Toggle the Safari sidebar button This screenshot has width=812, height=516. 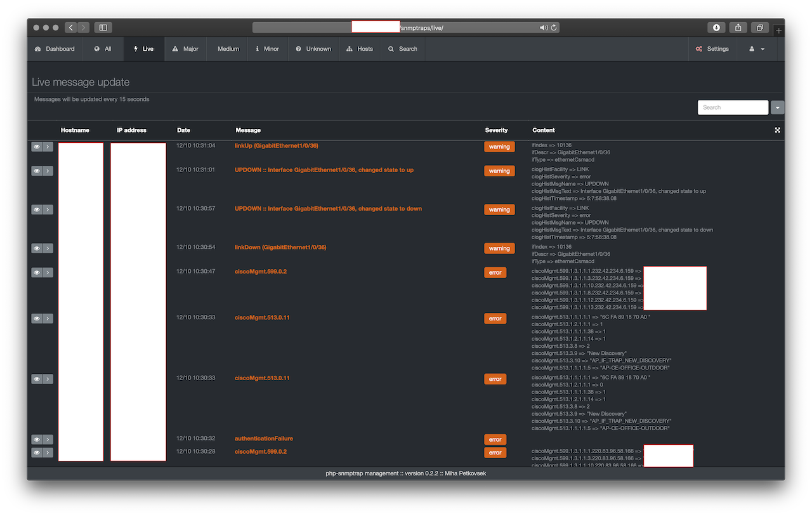click(103, 28)
